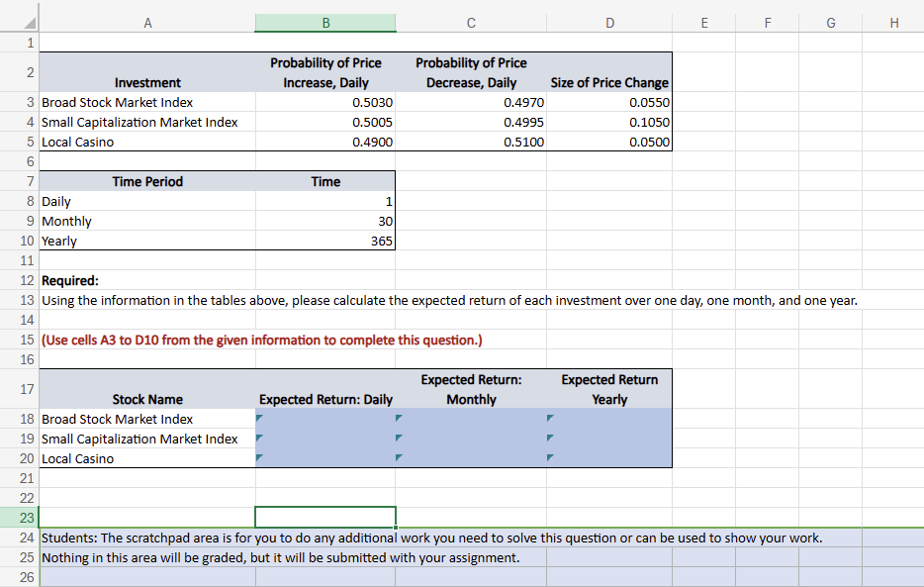Click 'Expected Return: Daily' header
924x587 pixels.
[325, 389]
